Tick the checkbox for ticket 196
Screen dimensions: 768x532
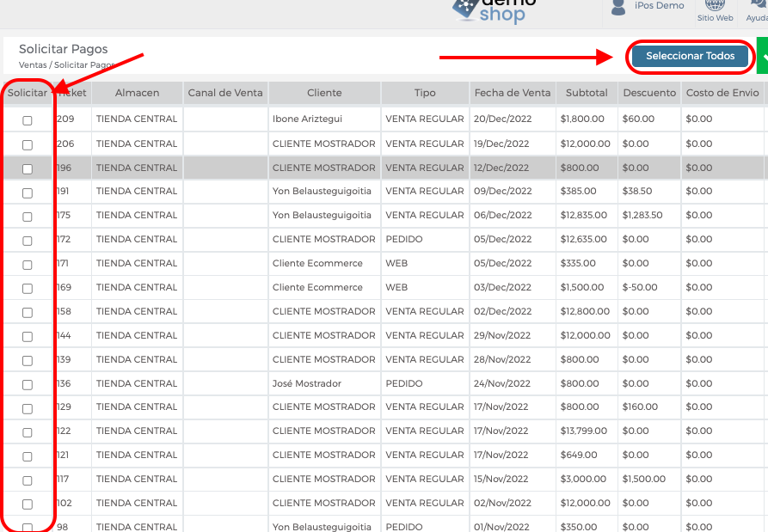point(28,168)
